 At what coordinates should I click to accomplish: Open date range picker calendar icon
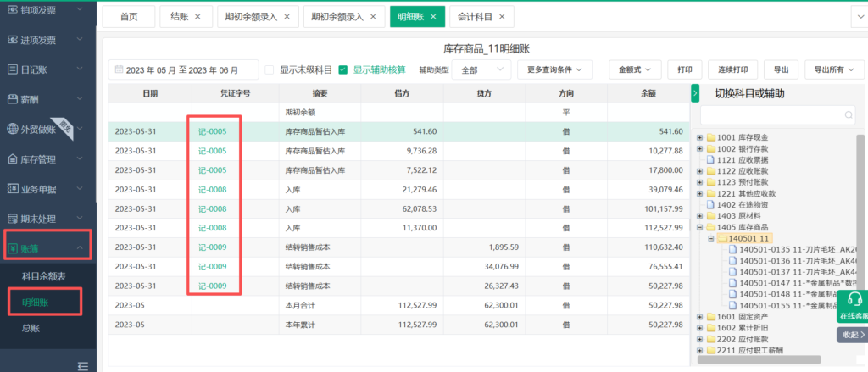(119, 70)
